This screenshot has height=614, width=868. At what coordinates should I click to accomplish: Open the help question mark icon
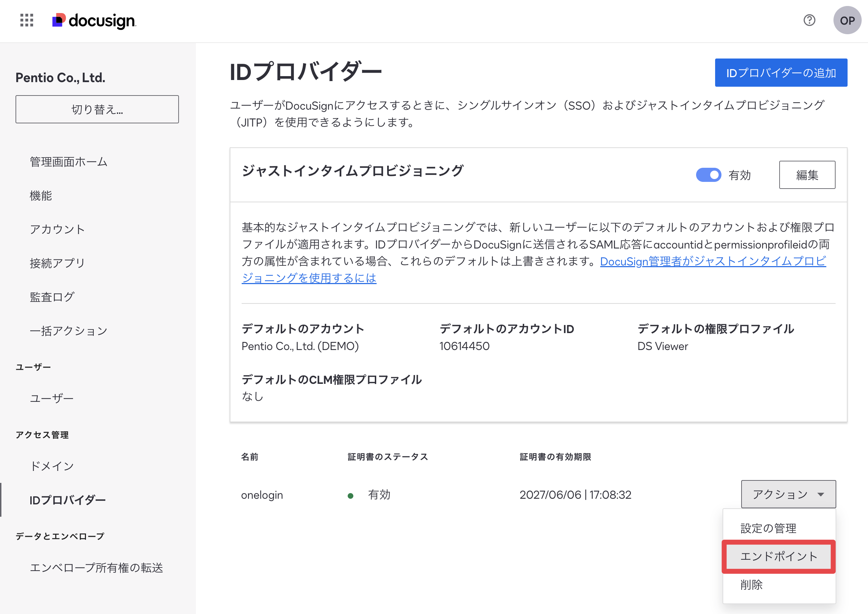tap(809, 20)
